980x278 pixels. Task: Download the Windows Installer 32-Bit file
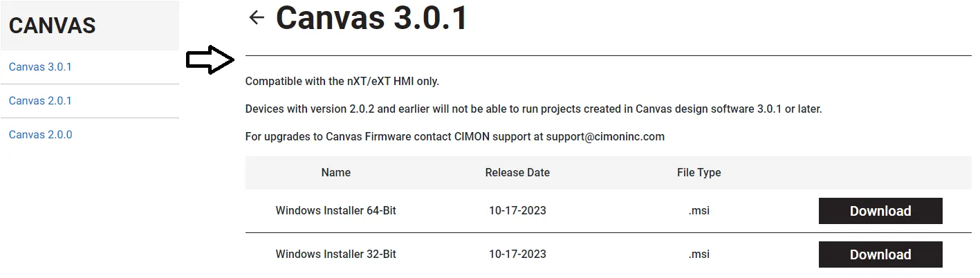click(880, 254)
